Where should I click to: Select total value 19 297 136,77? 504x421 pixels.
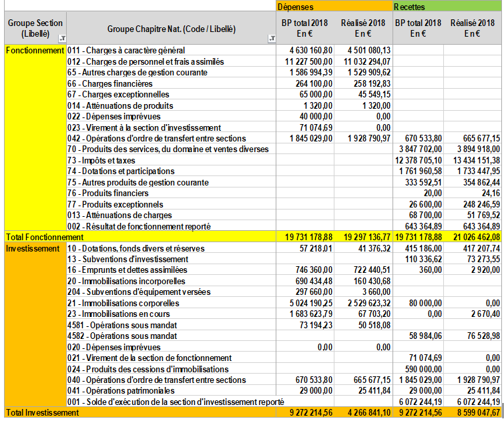[x=367, y=237]
